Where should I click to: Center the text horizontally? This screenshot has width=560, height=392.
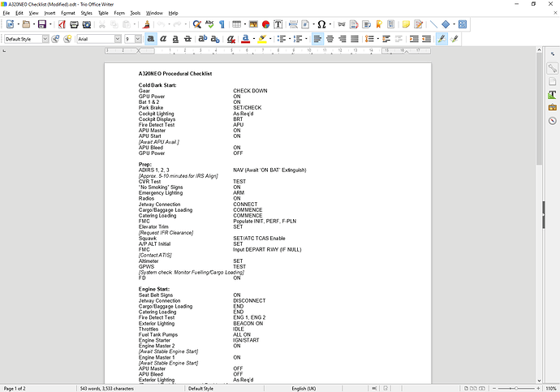(x=330, y=39)
